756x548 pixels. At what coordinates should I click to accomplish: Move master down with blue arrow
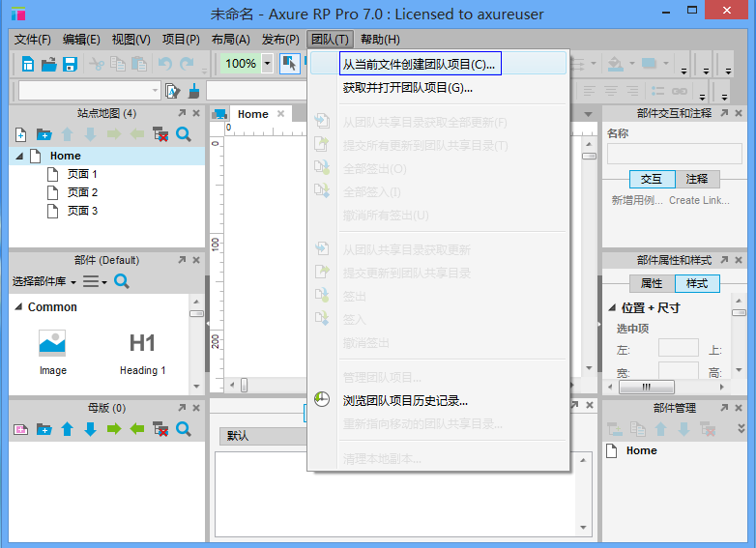pos(90,429)
